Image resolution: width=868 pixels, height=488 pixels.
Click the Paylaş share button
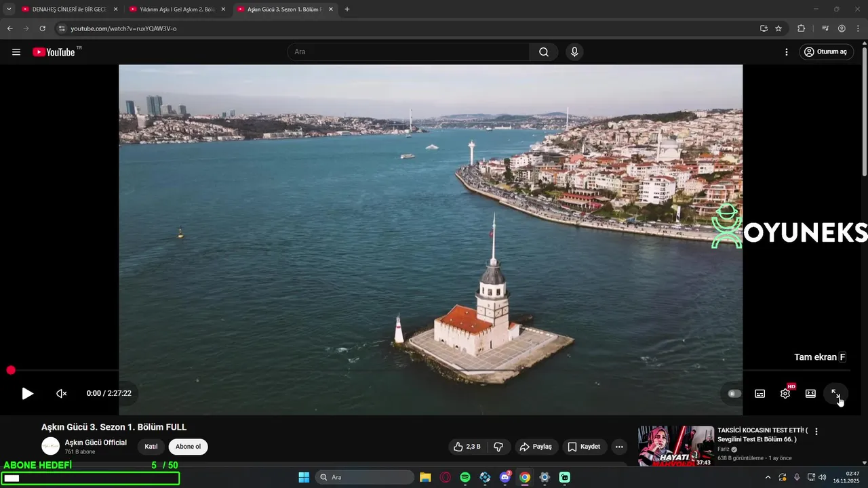(536, 447)
